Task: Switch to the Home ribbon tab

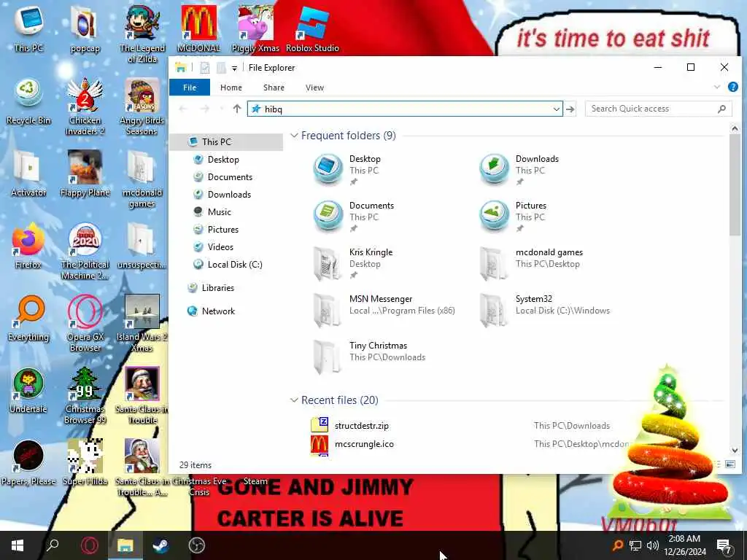Action: pos(231,87)
